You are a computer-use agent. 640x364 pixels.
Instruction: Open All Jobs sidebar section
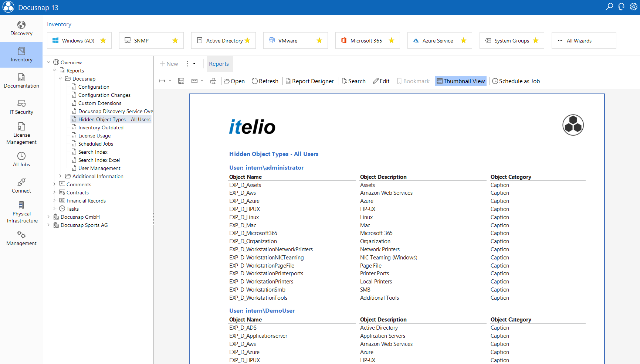(x=21, y=160)
